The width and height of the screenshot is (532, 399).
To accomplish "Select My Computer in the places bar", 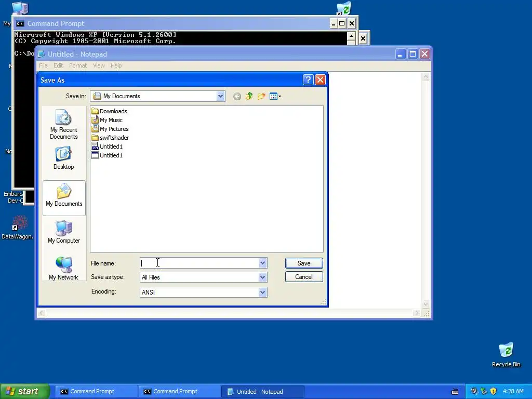I will (64, 232).
